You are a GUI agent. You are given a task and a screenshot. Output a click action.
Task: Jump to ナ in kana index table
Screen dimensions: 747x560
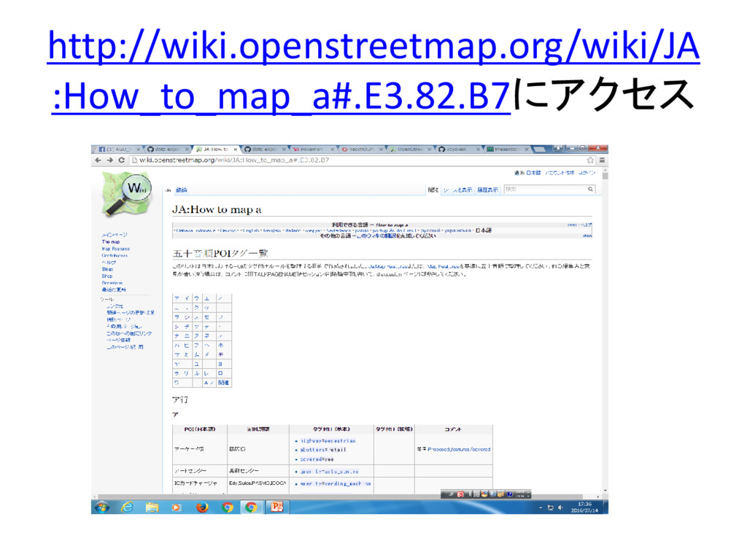[177, 335]
